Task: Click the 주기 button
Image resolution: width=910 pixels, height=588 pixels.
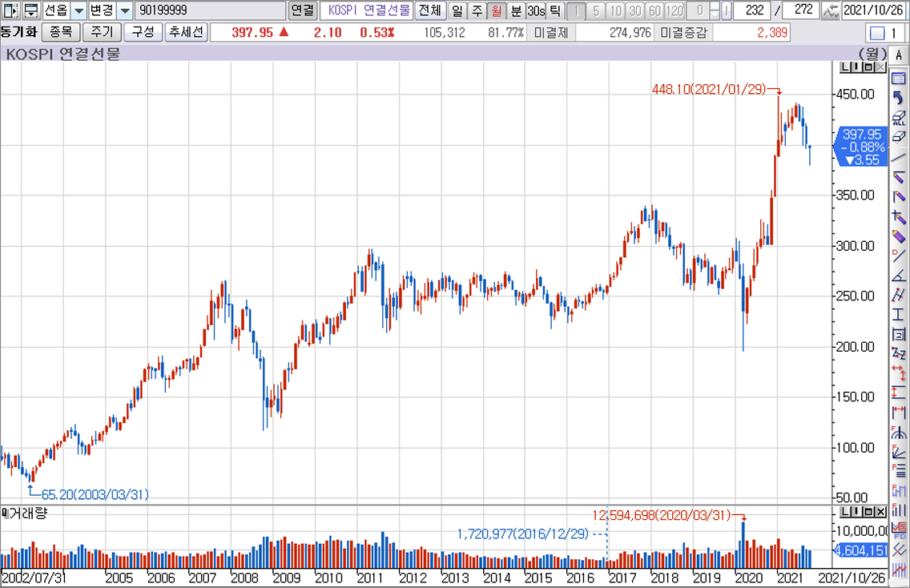Action: [x=102, y=32]
